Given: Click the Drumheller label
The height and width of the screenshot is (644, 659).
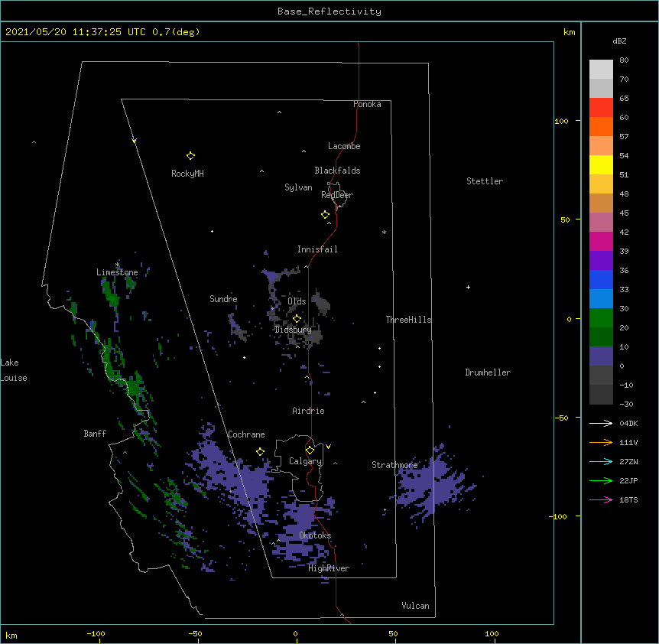Looking at the screenshot, I should [488, 372].
